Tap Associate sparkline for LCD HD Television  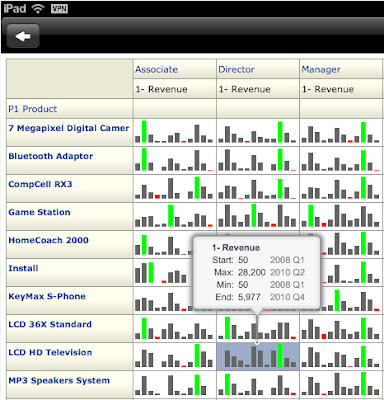click(174, 356)
